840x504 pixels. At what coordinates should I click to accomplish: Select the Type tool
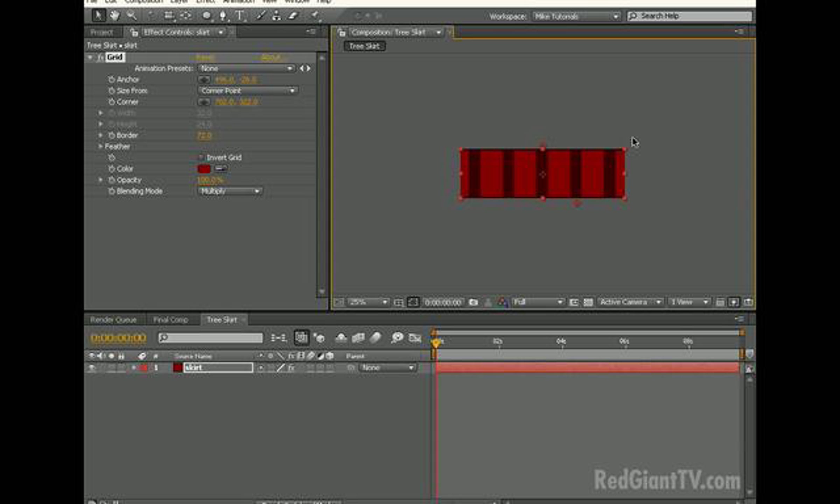click(240, 16)
